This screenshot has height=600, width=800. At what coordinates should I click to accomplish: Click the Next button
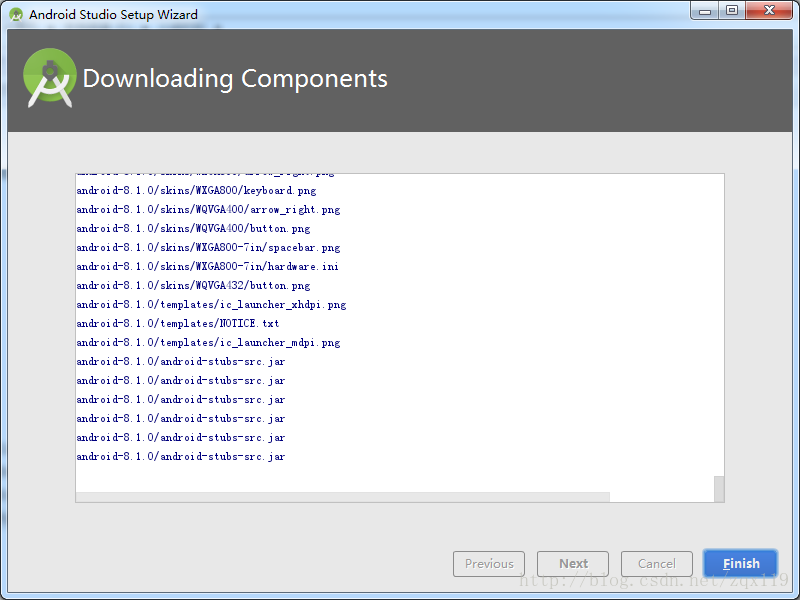573,564
